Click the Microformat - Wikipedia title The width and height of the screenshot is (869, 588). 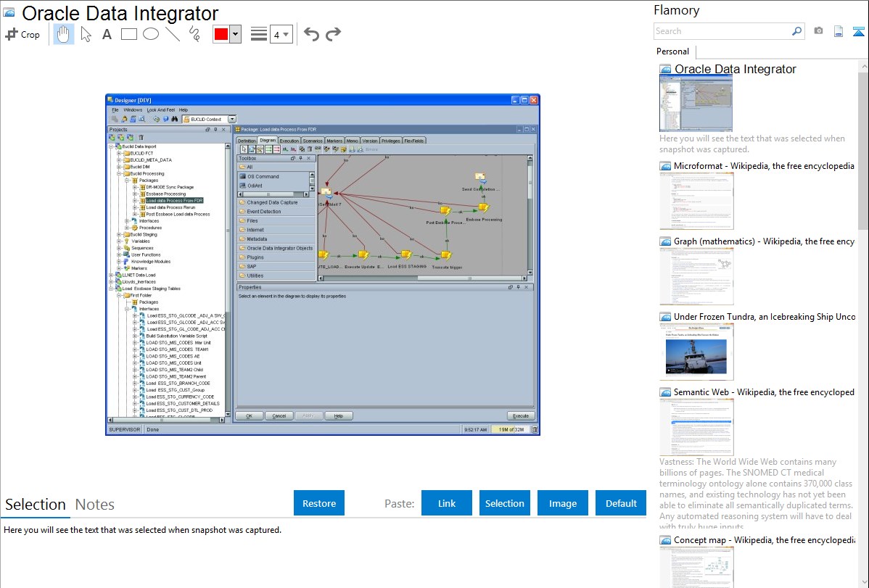tap(764, 166)
